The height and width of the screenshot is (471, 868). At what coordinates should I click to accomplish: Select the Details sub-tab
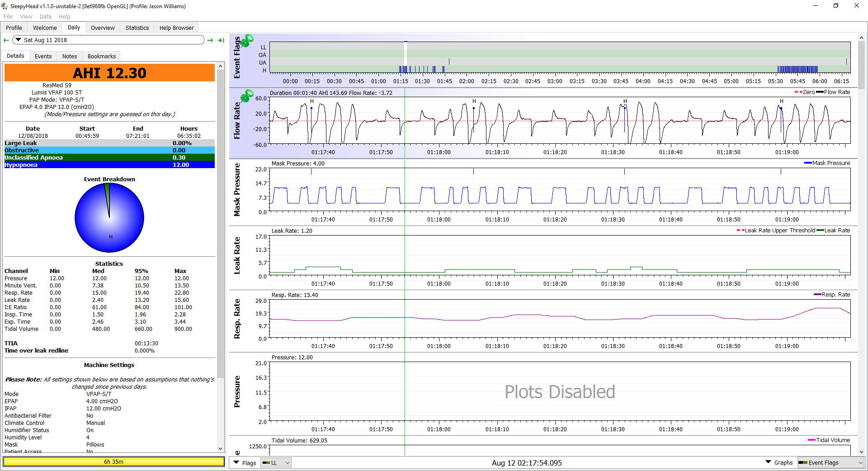click(15, 56)
